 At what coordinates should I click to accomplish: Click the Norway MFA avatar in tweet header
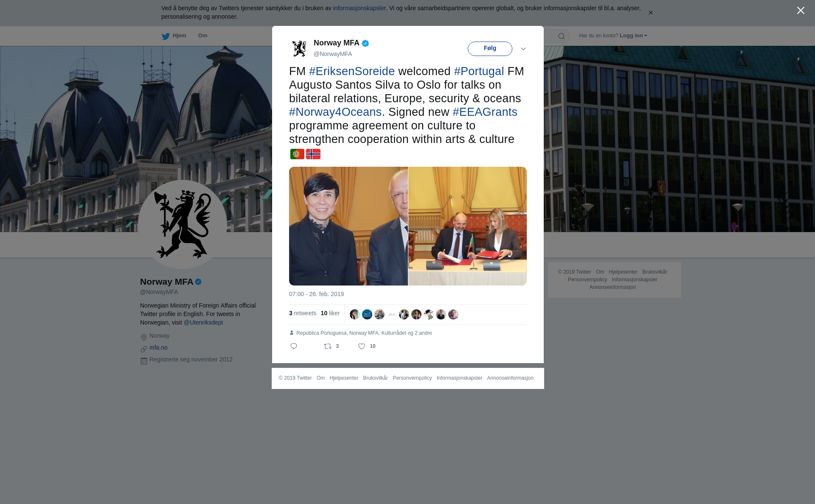click(x=299, y=48)
